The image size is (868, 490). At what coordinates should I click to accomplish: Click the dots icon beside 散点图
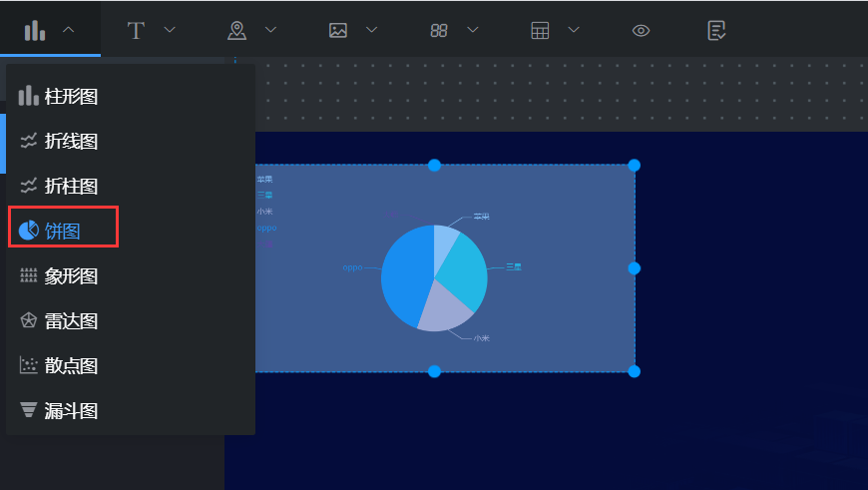(28, 365)
